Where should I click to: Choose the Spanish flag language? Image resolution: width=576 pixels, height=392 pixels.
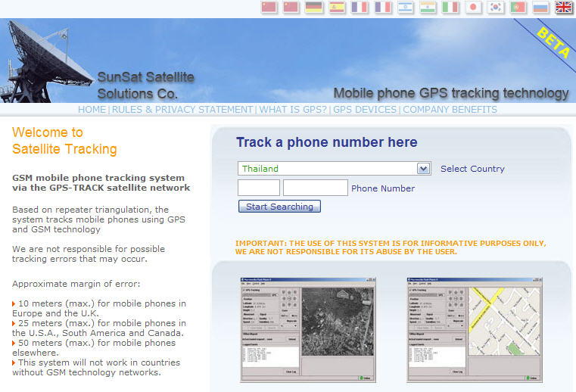click(337, 8)
